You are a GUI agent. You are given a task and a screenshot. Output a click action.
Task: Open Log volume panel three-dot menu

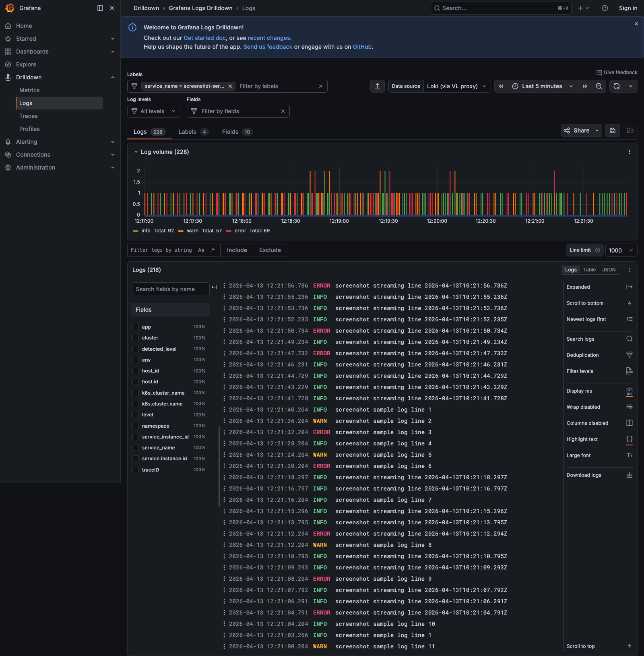(x=630, y=152)
